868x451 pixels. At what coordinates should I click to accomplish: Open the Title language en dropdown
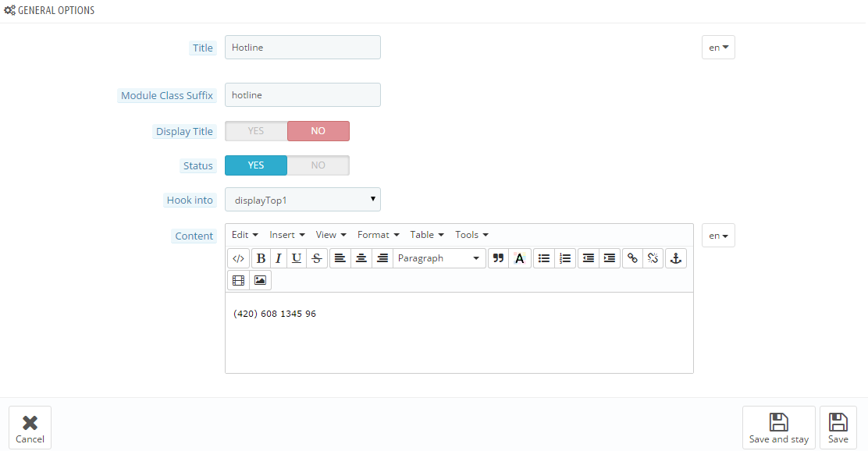click(x=718, y=48)
